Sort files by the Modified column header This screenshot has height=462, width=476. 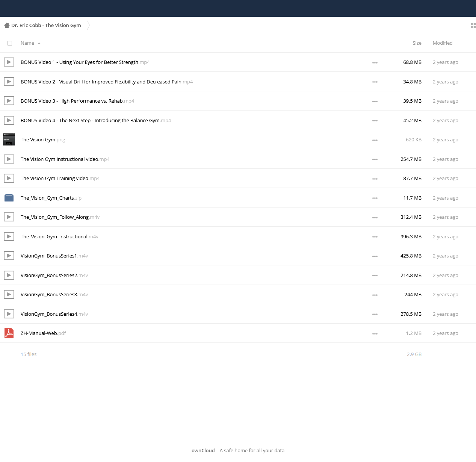tap(443, 43)
